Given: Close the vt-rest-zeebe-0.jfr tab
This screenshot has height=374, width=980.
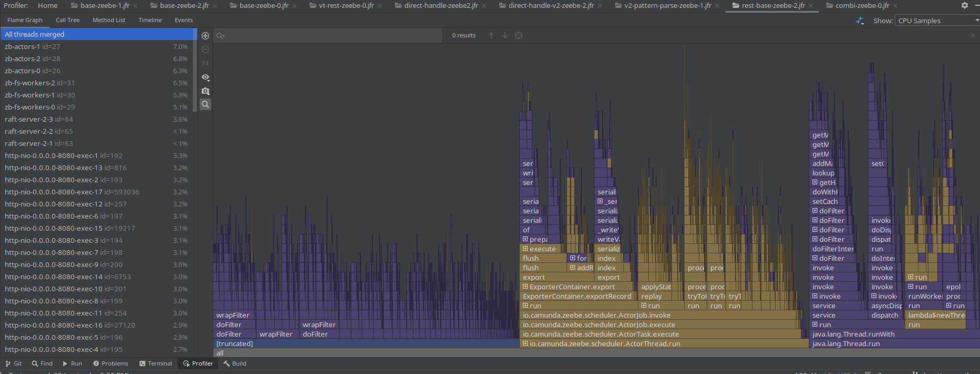Looking at the screenshot, I should coord(379,6).
